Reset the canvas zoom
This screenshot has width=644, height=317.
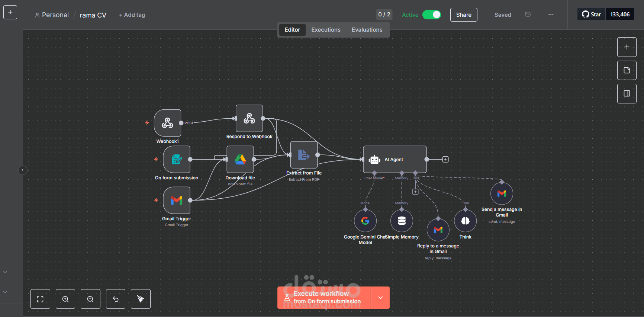click(116, 299)
